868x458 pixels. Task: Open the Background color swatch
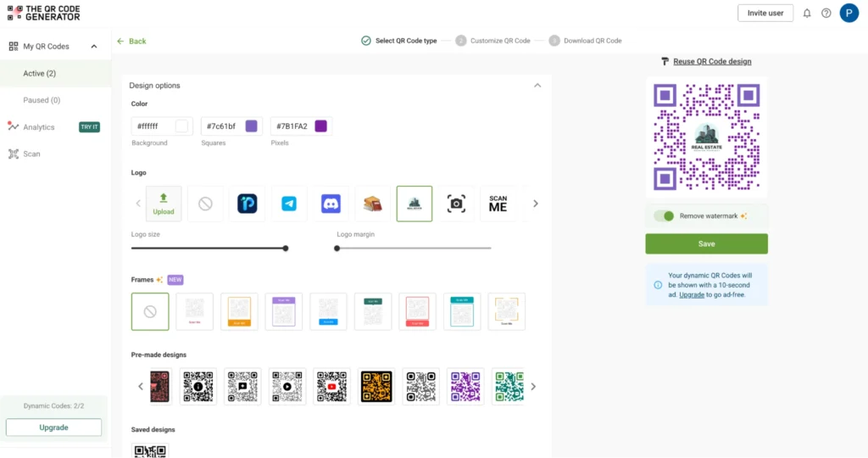click(181, 126)
